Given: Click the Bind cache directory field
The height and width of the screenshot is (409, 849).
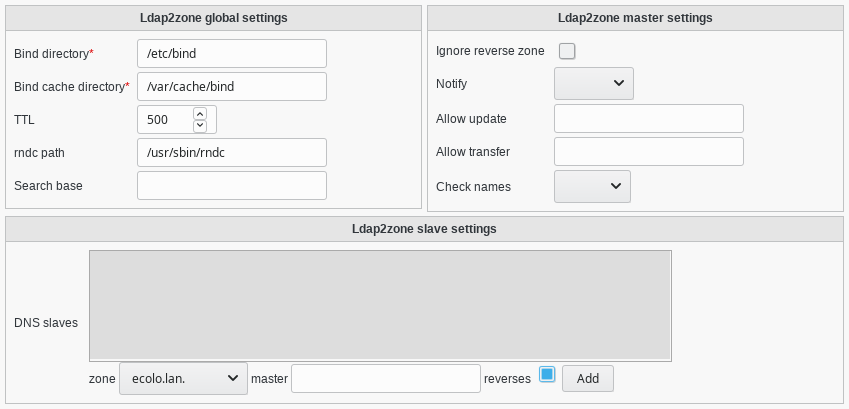Looking at the screenshot, I should (232, 87).
